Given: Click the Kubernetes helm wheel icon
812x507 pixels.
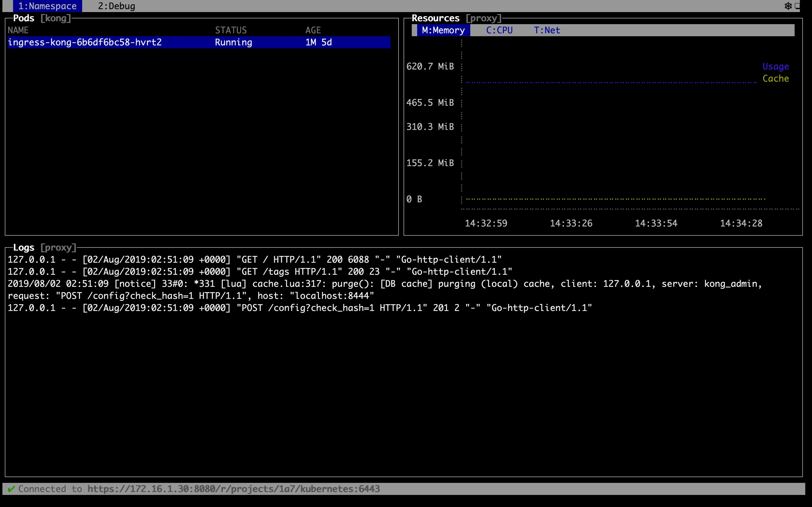Looking at the screenshot, I should pos(788,6).
